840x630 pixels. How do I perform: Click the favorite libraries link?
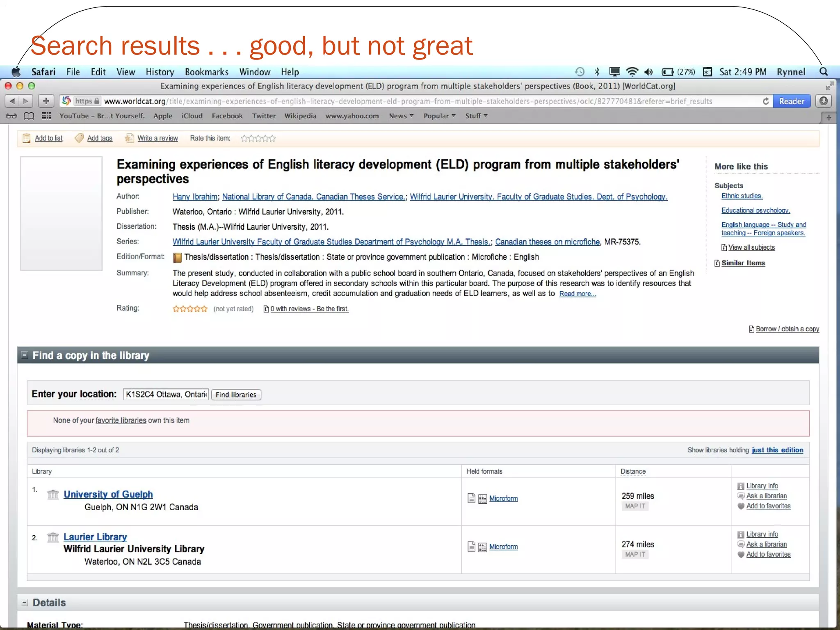coord(121,420)
